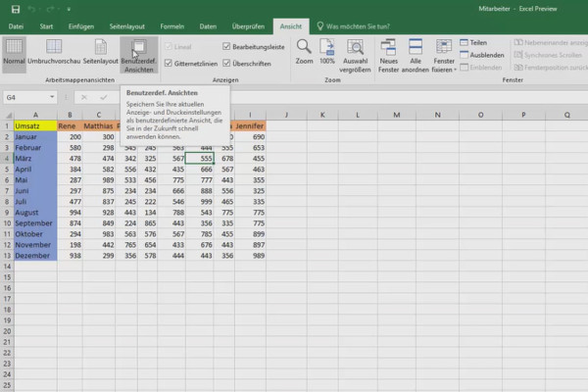The image size is (588, 392).
Task: Select the Ansicht ribbon tab
Action: [291, 26]
